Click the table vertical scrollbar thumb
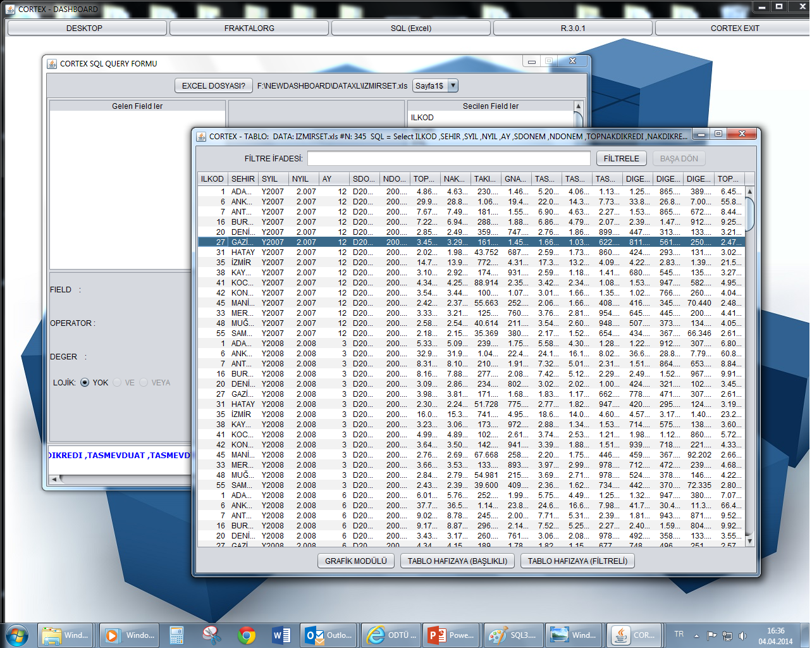Screen dimensions: 812x648 coord(750,214)
